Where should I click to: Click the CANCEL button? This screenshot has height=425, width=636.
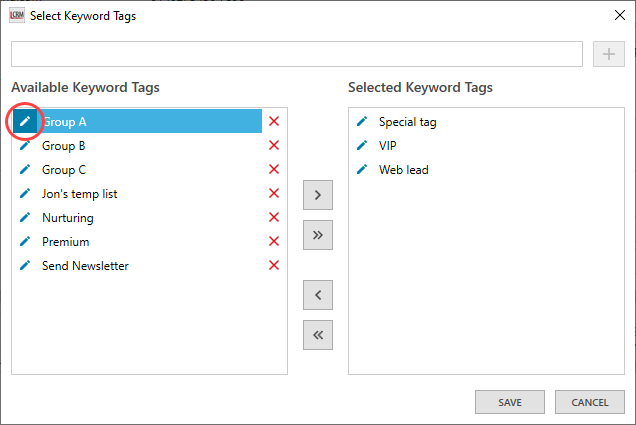coord(589,402)
